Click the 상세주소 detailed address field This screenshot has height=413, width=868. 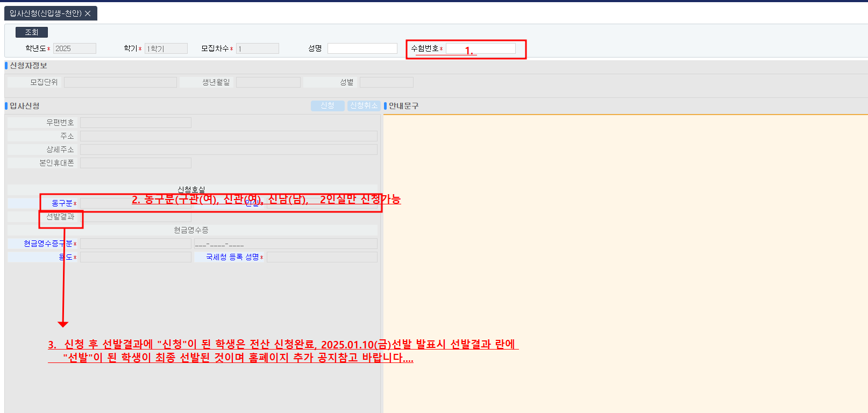[x=229, y=149]
